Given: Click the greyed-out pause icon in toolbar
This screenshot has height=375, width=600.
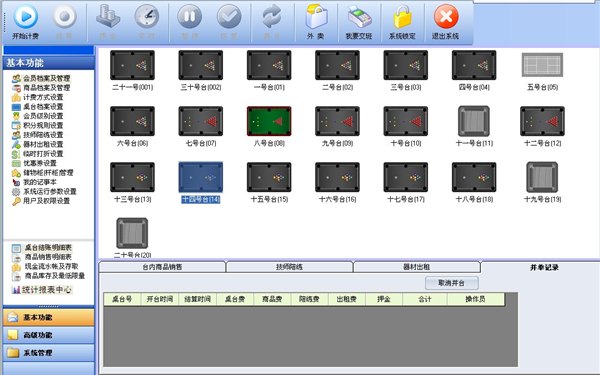Looking at the screenshot, I should click(189, 16).
